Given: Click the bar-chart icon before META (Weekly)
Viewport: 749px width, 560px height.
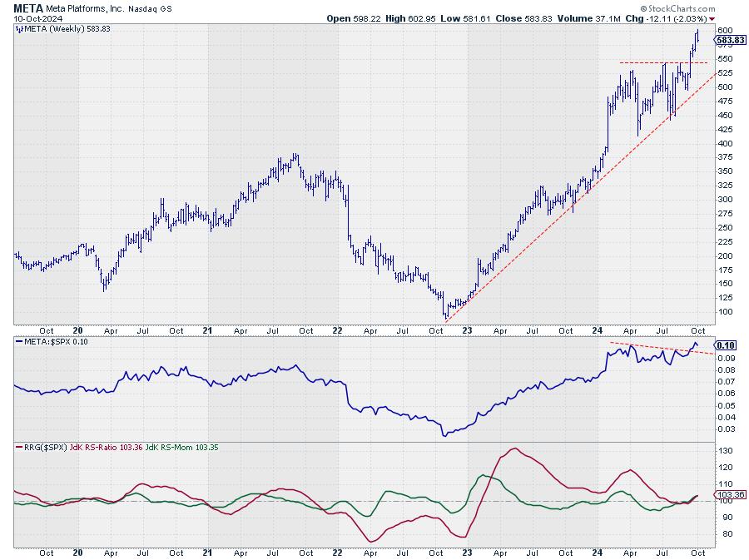Looking at the screenshot, I should coord(19,29).
